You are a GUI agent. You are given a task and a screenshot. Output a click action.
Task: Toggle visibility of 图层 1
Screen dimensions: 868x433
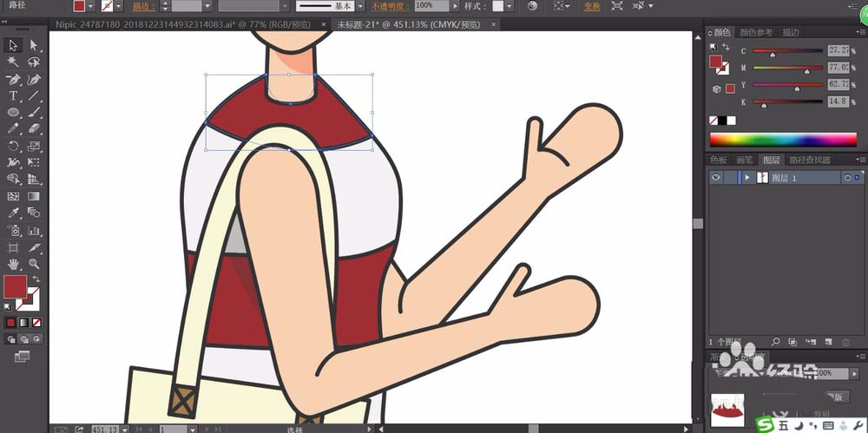[x=716, y=177]
